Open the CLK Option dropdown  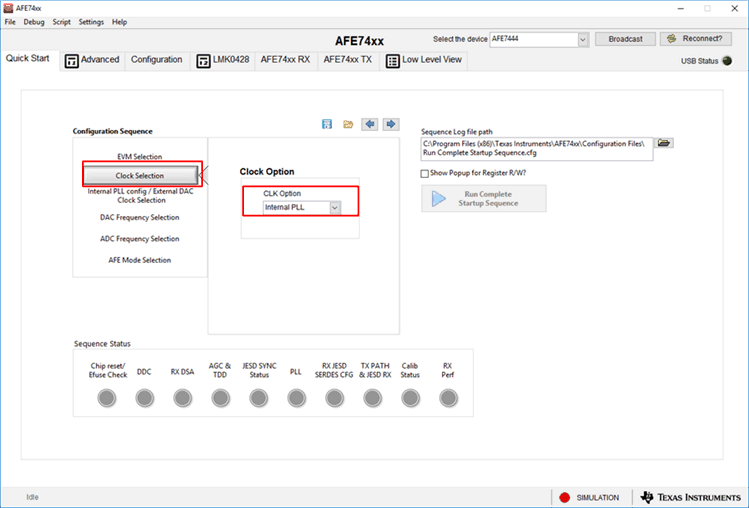click(335, 207)
